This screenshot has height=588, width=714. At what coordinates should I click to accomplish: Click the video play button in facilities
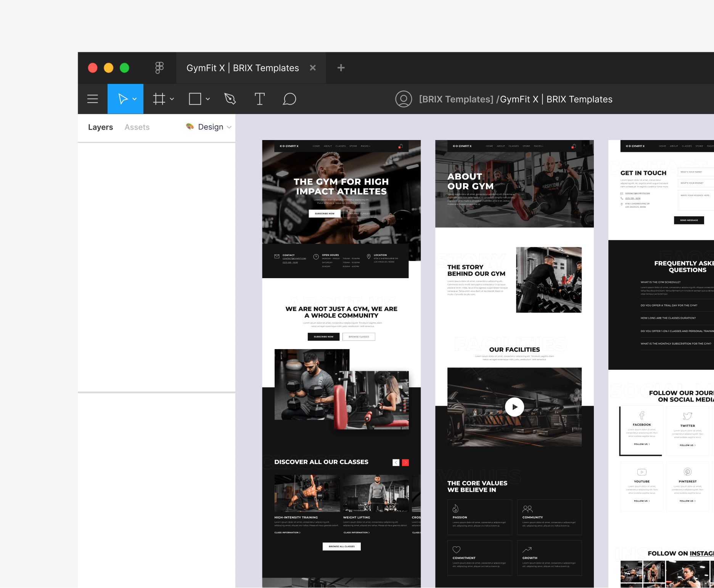pyautogui.click(x=515, y=407)
